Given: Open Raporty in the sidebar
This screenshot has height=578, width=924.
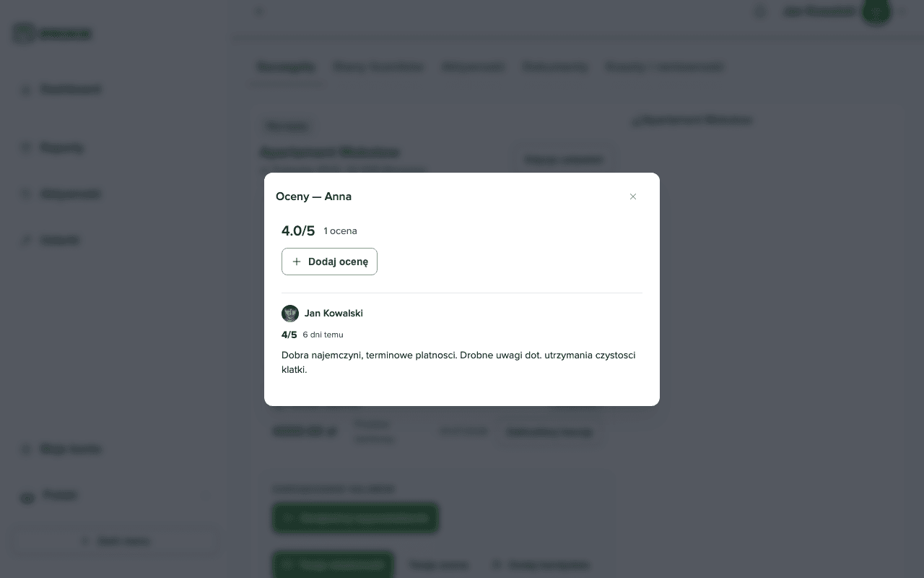Looking at the screenshot, I should tap(62, 147).
